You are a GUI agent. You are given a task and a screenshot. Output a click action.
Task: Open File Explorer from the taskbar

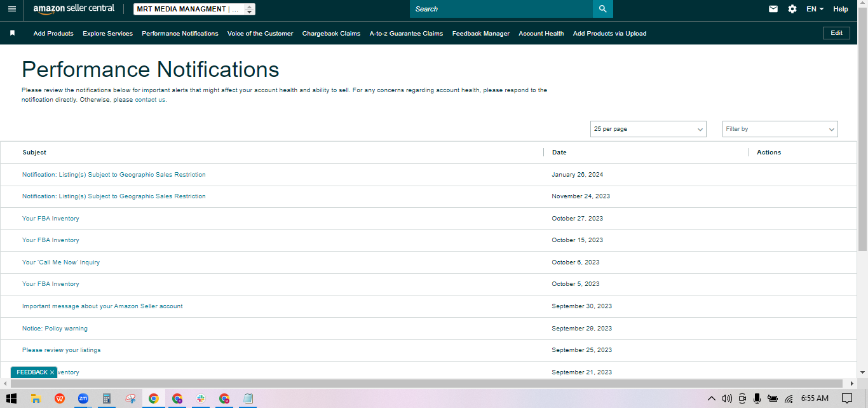point(36,398)
